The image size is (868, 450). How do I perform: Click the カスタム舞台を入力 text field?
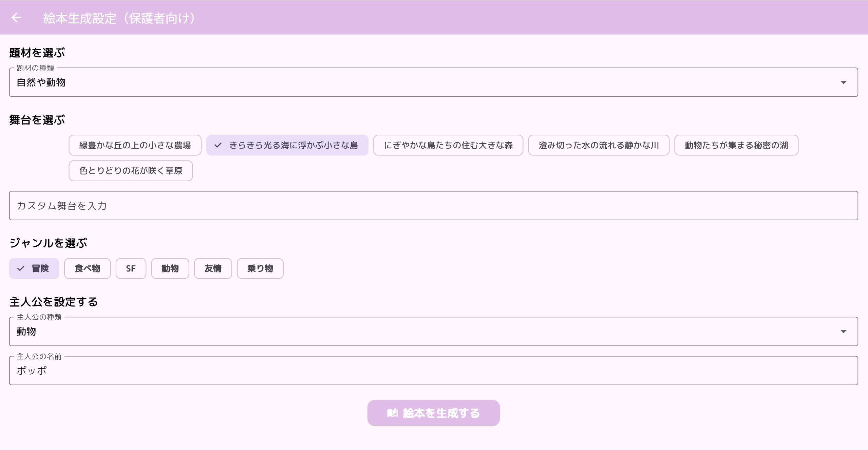click(433, 206)
